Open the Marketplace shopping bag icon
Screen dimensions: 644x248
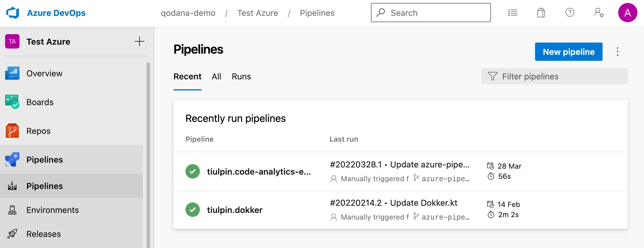tap(541, 13)
